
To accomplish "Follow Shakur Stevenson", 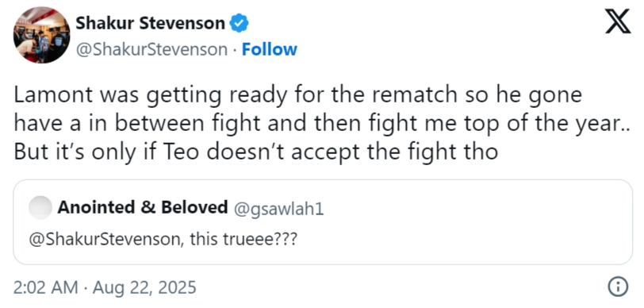I will (x=269, y=49).
